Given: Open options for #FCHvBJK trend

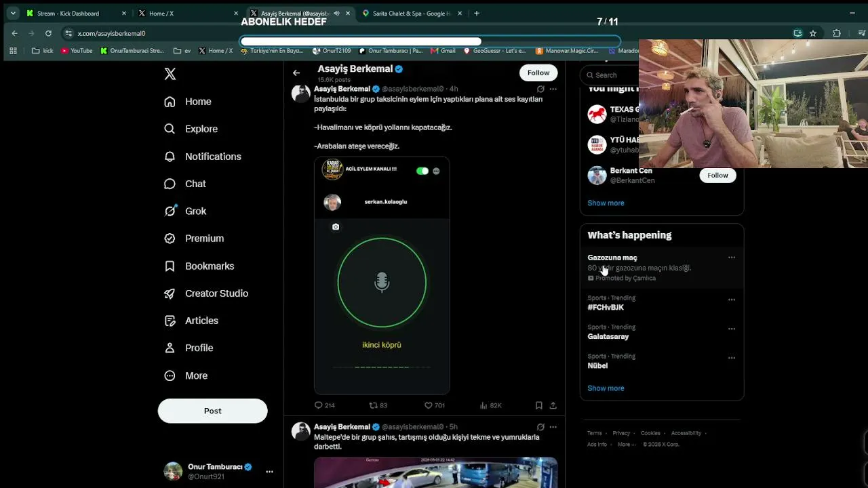Looking at the screenshot, I should 732,300.
